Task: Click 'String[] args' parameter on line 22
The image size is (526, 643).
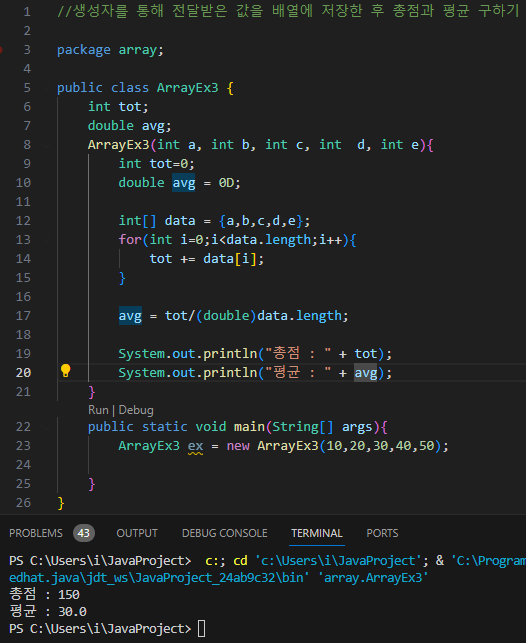Action: [x=322, y=427]
